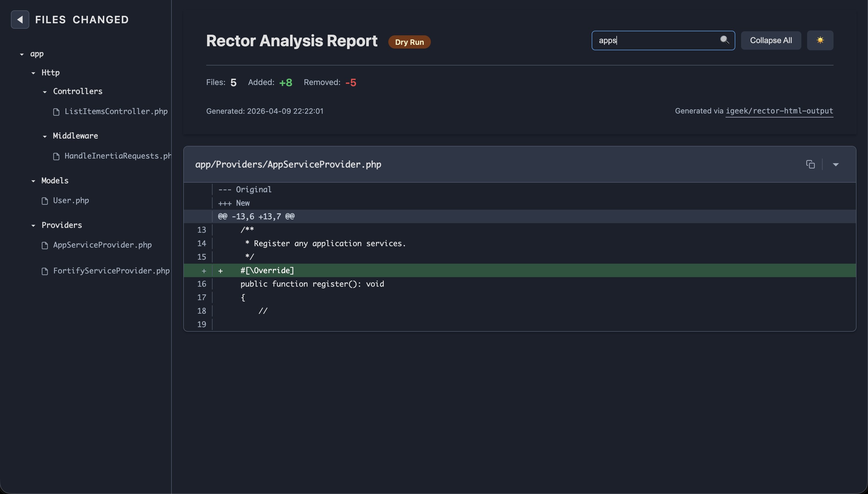Collapse the Middleware folder node
Screen dimensions: 868x494
pyautogui.click(x=45, y=136)
